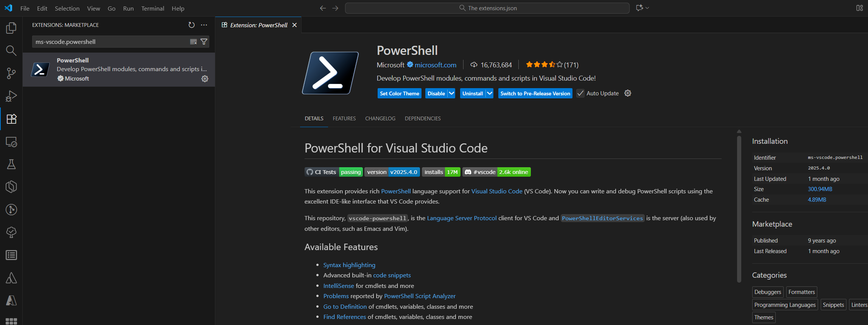The width and height of the screenshot is (868, 325).
Task: Open Source Control view
Action: coord(11,73)
